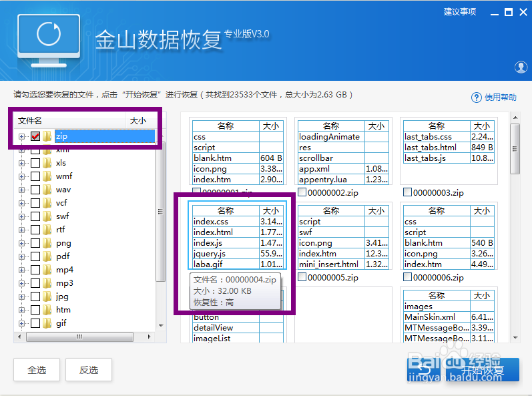Check the 00000002.zip file checkbox
Screen dimensions: 532x396
[302, 192]
